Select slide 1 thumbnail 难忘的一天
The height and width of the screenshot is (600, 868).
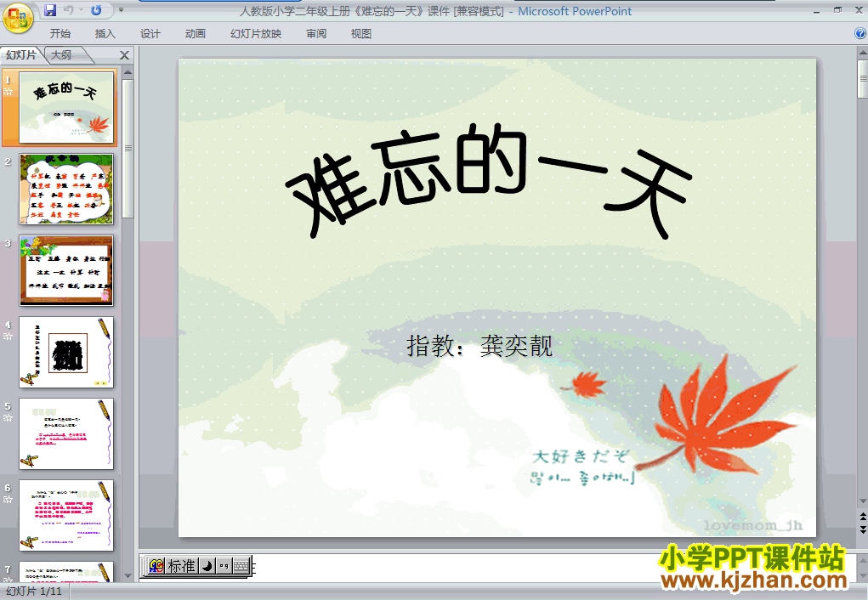(x=66, y=107)
